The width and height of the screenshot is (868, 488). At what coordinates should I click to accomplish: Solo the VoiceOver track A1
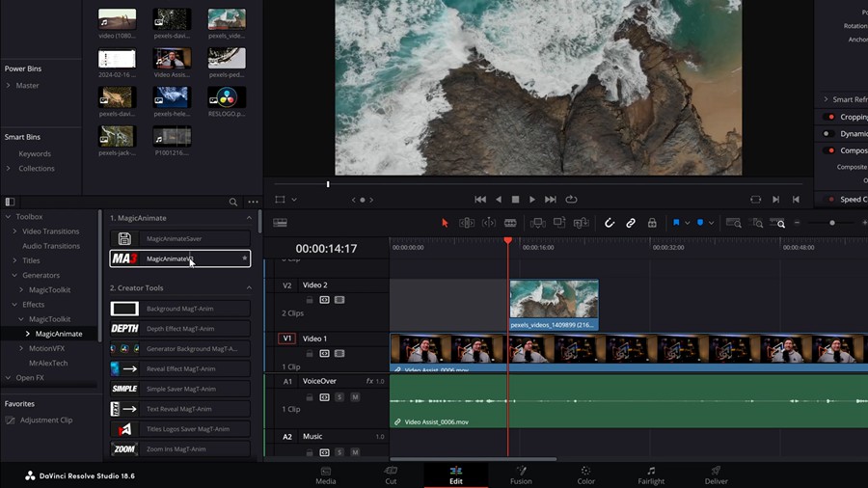click(339, 397)
